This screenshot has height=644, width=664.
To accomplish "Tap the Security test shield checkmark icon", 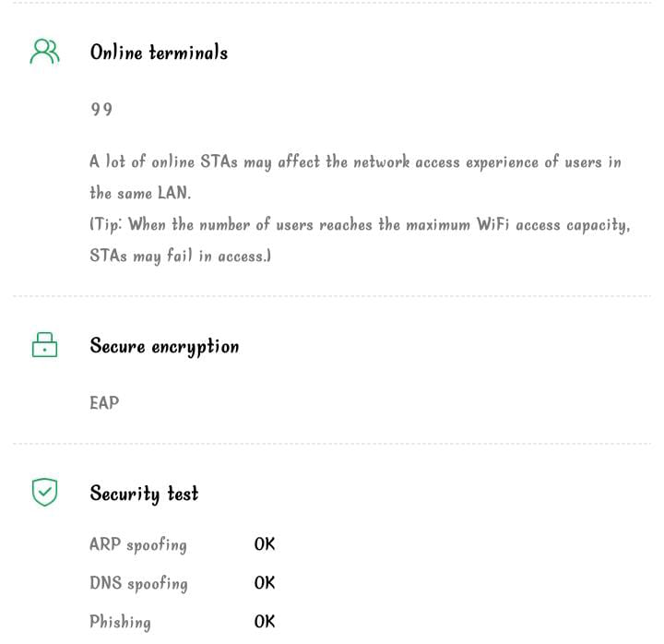I will click(44, 492).
